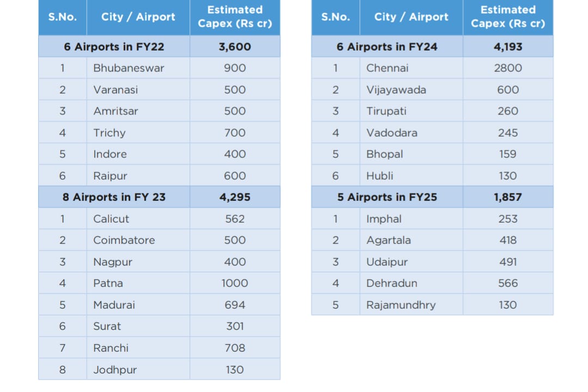Select the 2800 capex value

(x=507, y=68)
